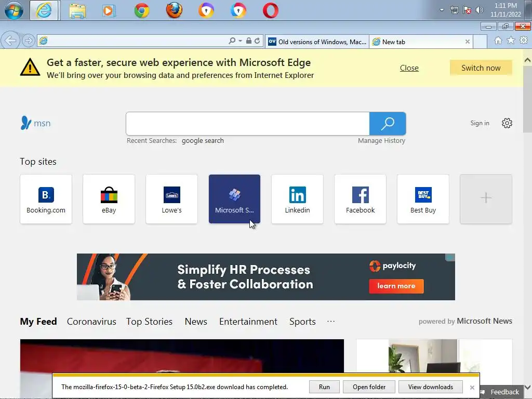532x399 pixels.
Task: Click the msn logo
Action: click(x=36, y=123)
